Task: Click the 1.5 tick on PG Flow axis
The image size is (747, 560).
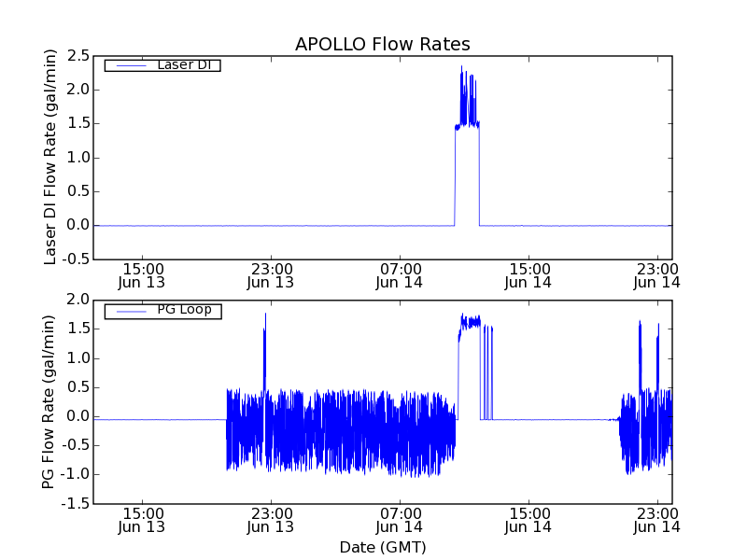Action: (x=78, y=329)
